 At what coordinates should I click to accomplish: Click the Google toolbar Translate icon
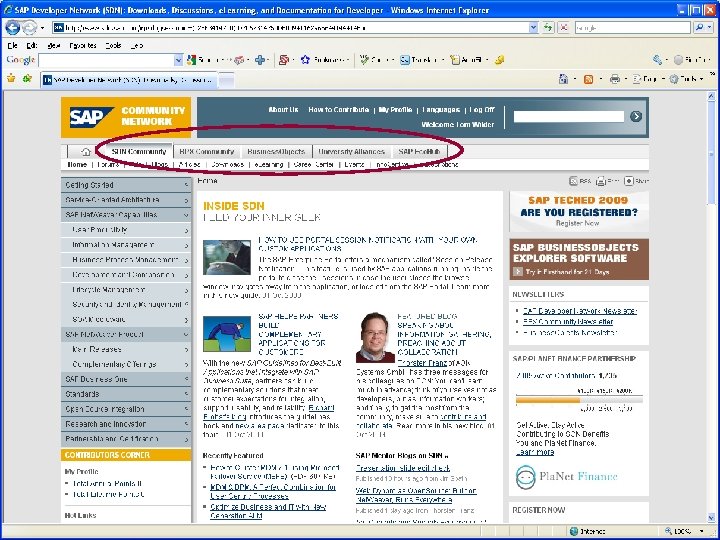coord(405,60)
